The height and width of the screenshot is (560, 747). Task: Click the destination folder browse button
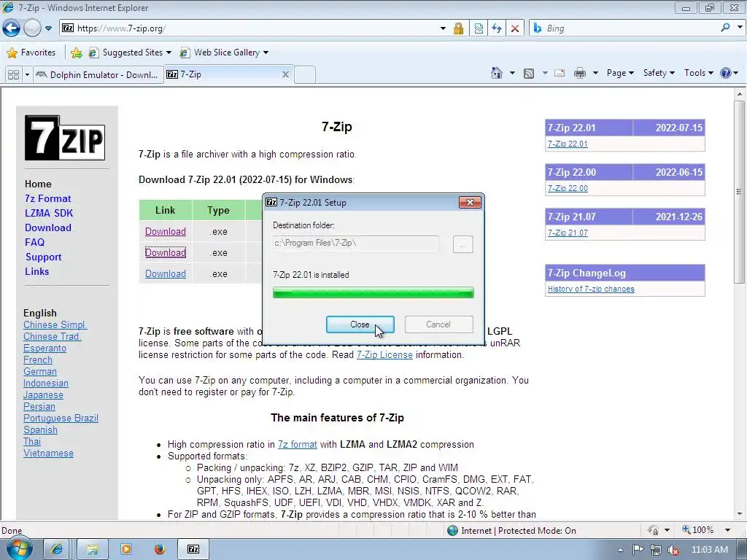(x=462, y=244)
